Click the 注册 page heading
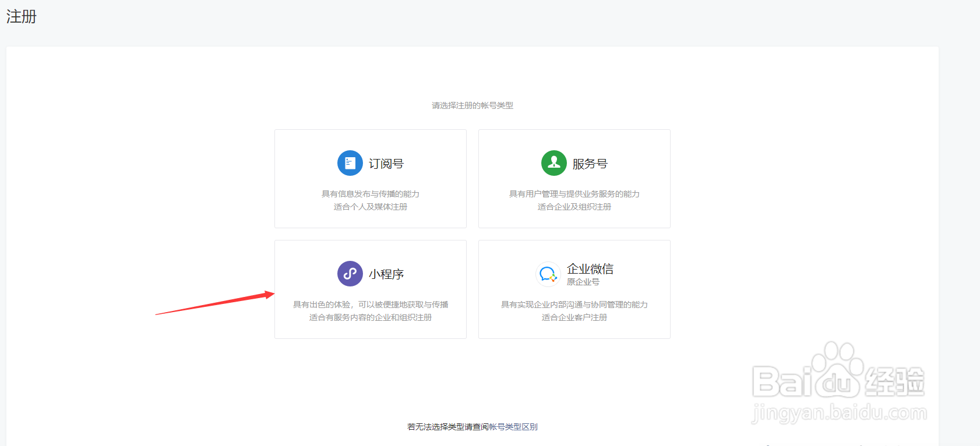Screen dimensions: 980x446 tap(22, 16)
